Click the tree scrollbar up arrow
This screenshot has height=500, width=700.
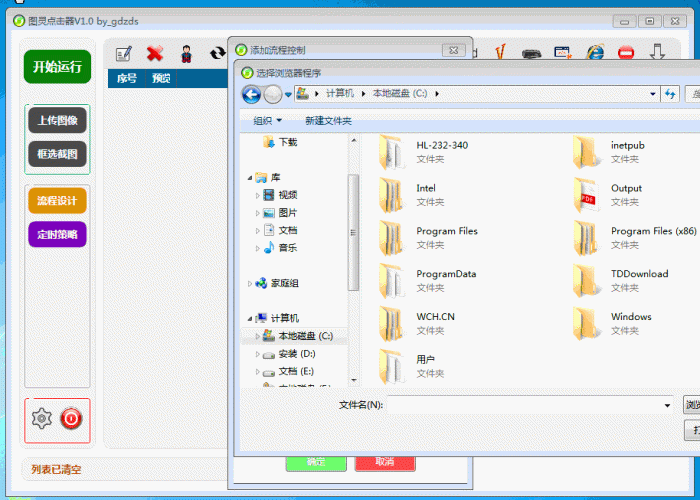[354, 140]
